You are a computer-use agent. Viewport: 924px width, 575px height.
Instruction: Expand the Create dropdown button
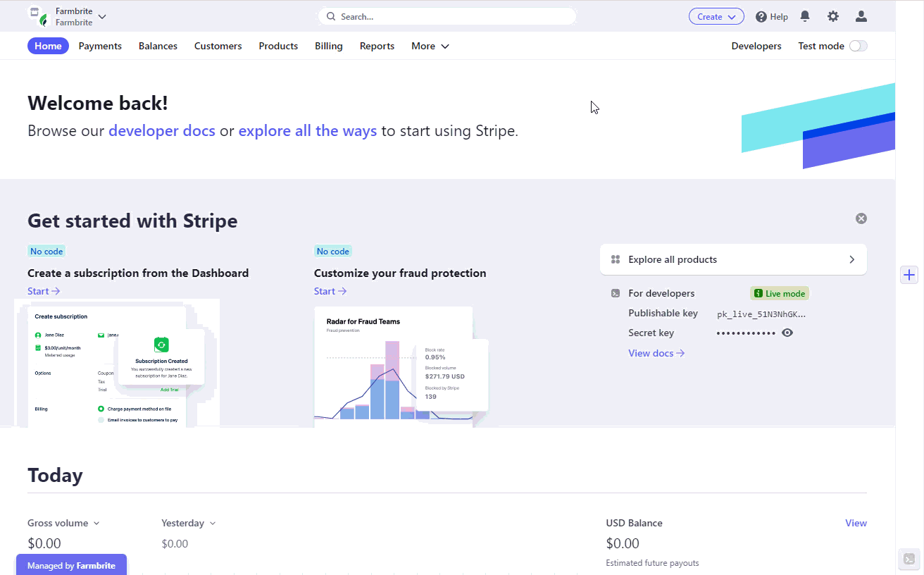(x=716, y=17)
